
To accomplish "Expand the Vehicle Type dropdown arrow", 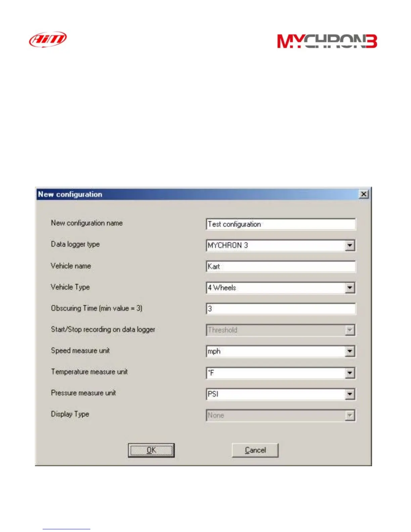I will [x=350, y=288].
